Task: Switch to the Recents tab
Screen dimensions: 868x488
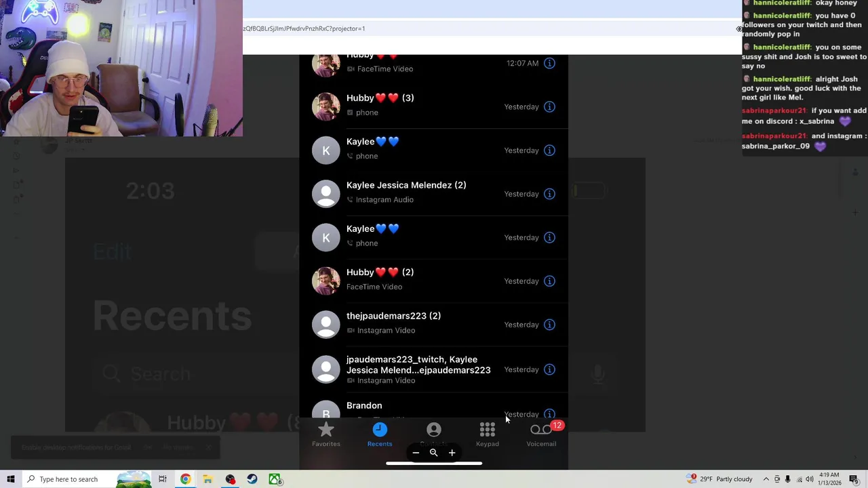Action: 380,434
